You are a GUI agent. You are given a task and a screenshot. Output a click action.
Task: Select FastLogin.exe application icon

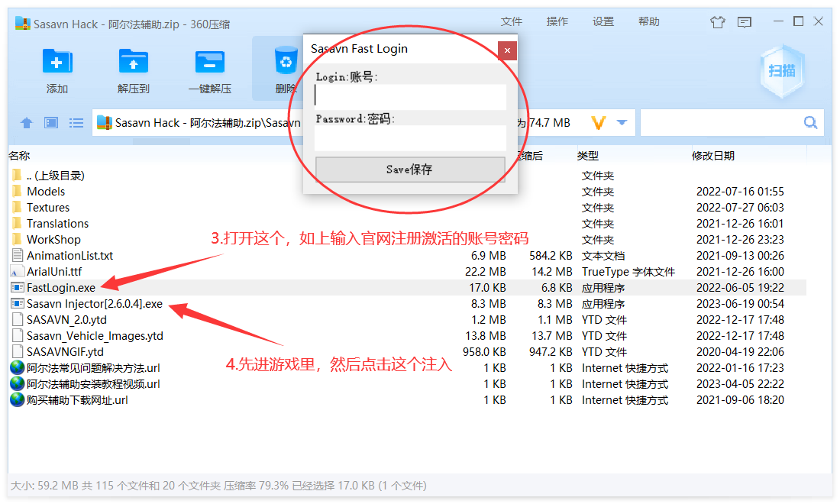click(x=17, y=288)
